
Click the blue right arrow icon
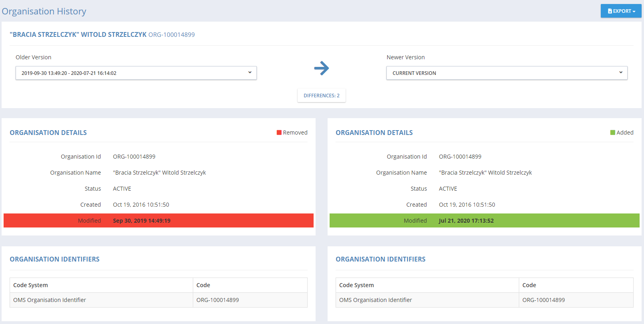coord(321,68)
